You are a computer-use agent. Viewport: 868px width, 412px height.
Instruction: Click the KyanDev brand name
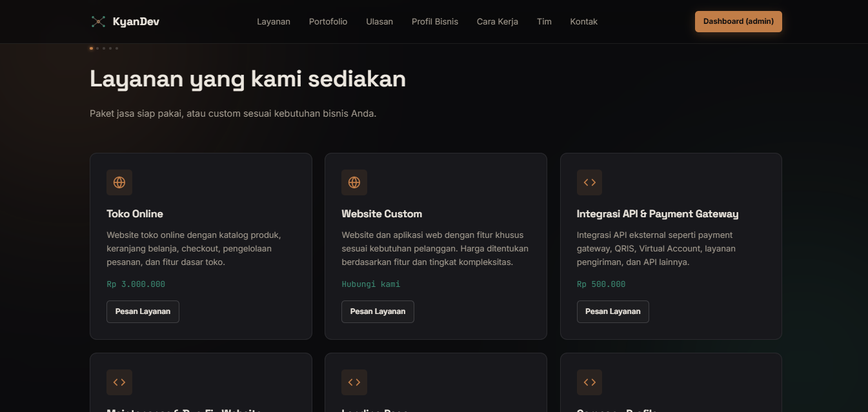tap(136, 21)
